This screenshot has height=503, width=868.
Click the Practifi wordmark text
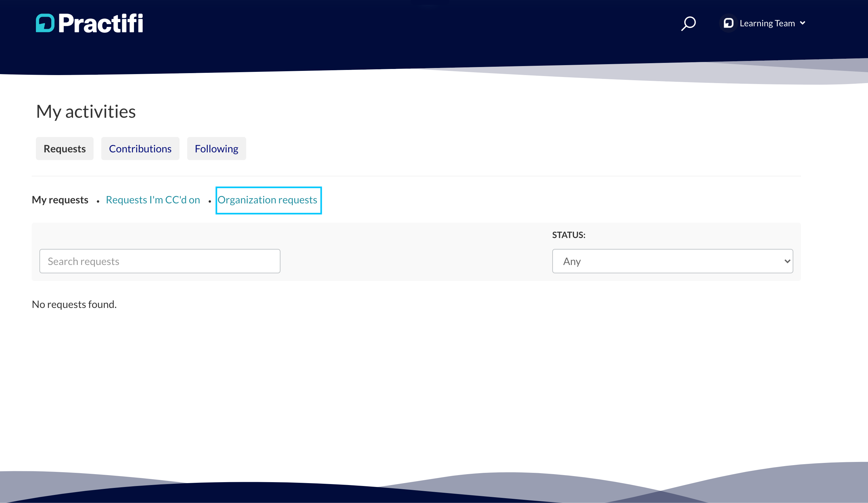101,23
